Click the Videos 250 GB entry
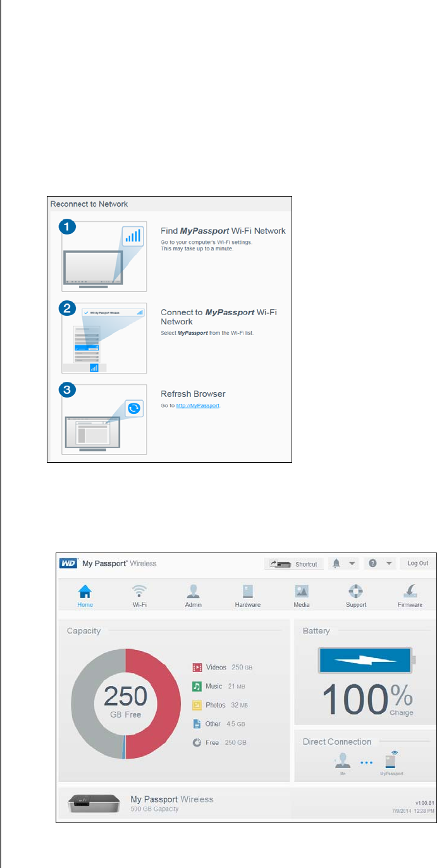Image resolution: width=437 pixels, height=868 pixels. [x=223, y=667]
